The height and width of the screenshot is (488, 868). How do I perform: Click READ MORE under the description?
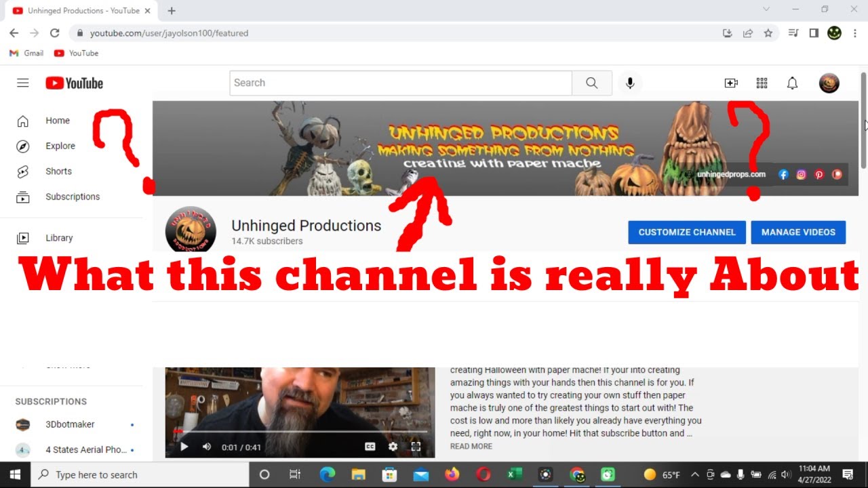[x=471, y=447]
